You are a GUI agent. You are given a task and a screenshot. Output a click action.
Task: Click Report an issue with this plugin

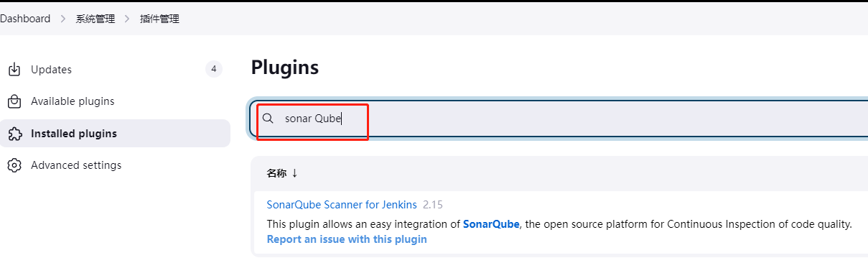[347, 239]
